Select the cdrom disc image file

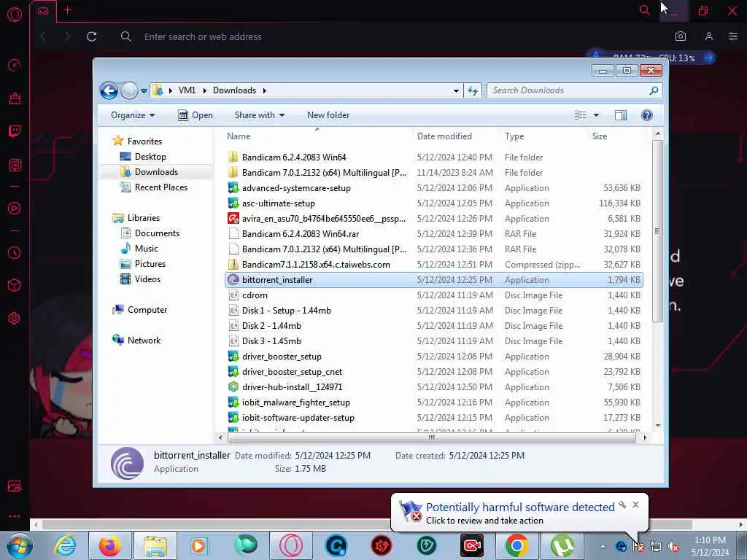coord(255,295)
